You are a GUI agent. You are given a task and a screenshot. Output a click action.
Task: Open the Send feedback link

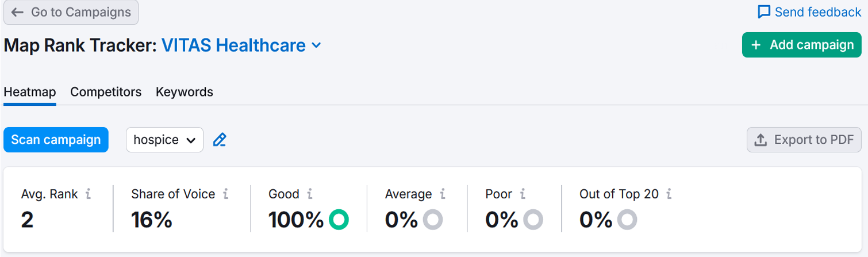coord(817,12)
